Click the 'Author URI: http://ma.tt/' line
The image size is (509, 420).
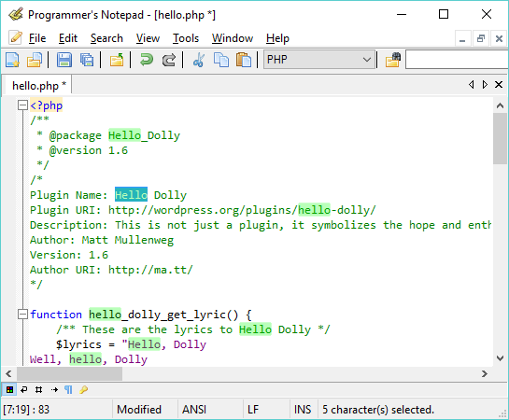pyautogui.click(x=111, y=270)
